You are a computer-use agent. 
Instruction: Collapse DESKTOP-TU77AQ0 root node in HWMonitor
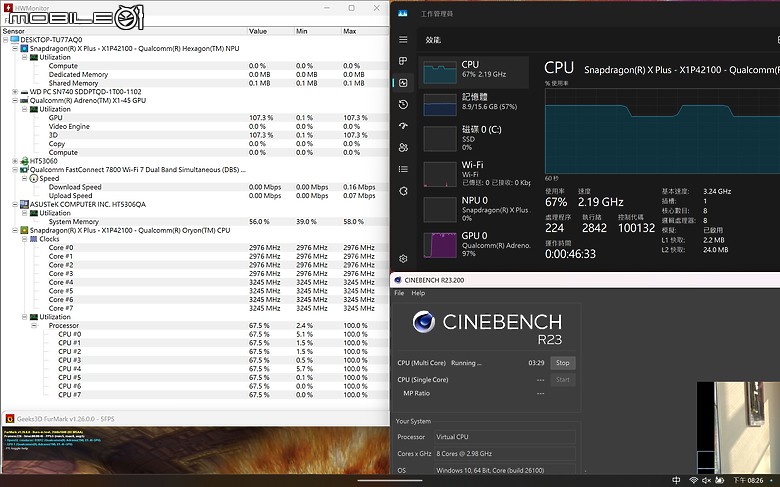point(5,40)
